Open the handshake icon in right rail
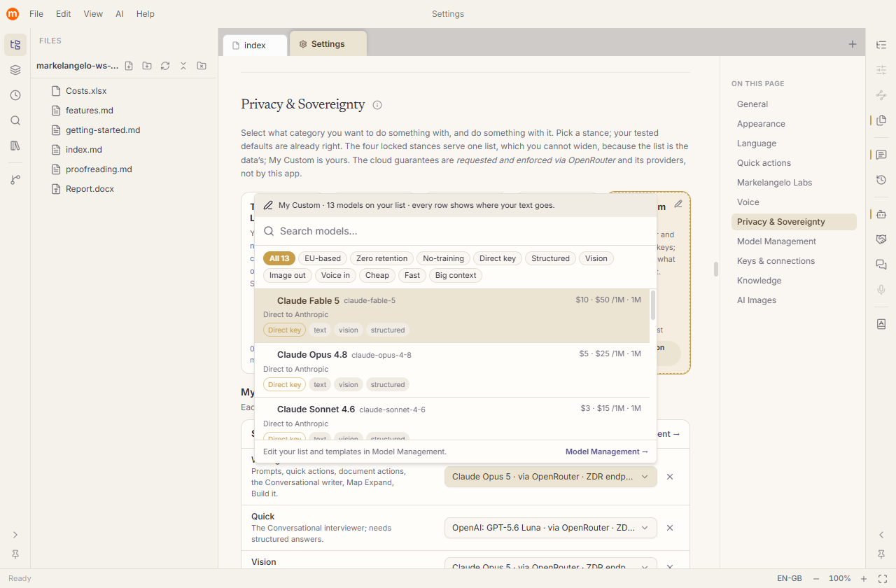Screen dimensions: 896x588 coord(881,239)
